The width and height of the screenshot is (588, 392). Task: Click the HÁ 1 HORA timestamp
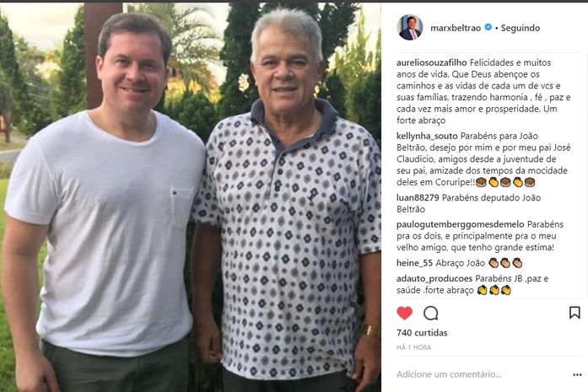tap(414, 347)
